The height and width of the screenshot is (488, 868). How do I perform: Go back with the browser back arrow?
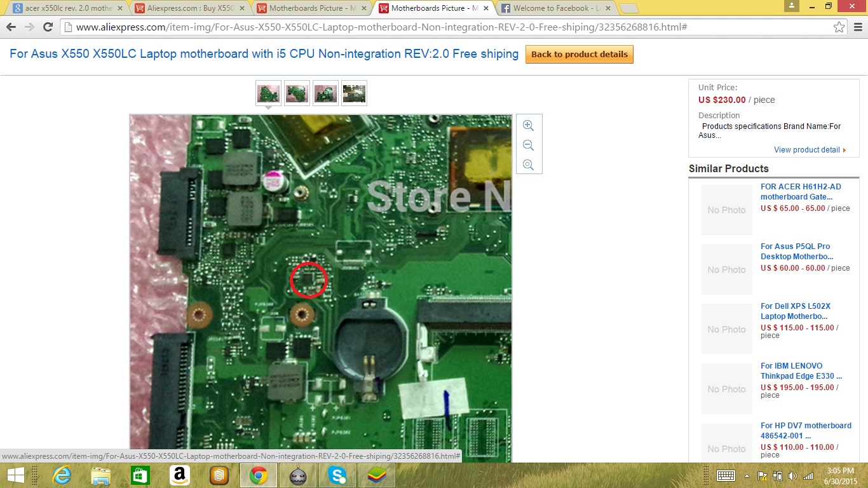(11, 27)
